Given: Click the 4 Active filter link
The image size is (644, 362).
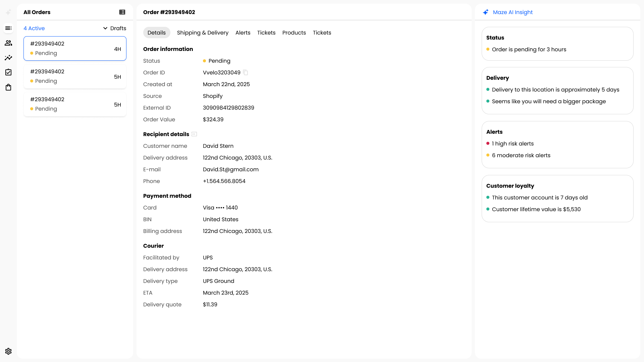Looking at the screenshot, I should 34,28.
